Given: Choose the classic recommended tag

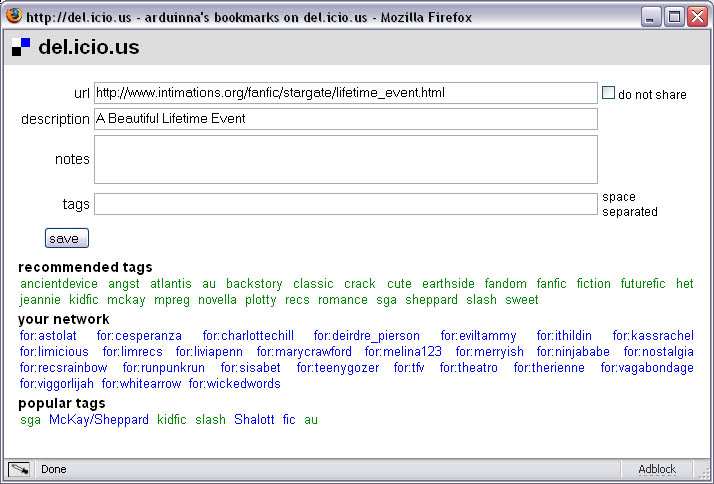Looking at the screenshot, I should [x=313, y=284].
